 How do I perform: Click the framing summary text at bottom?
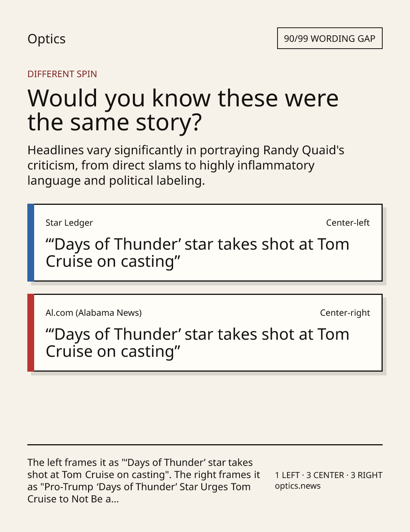tap(143, 481)
